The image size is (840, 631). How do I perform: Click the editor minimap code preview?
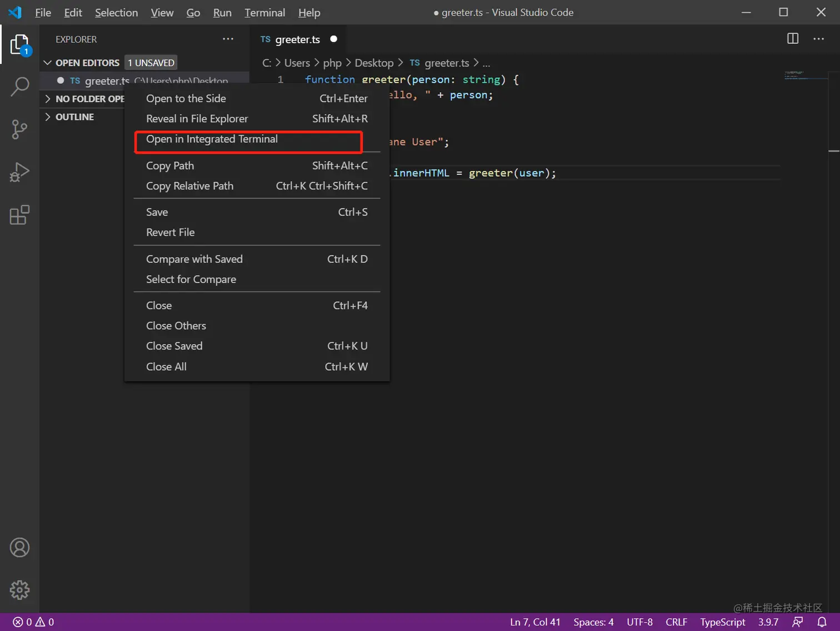[x=806, y=75]
